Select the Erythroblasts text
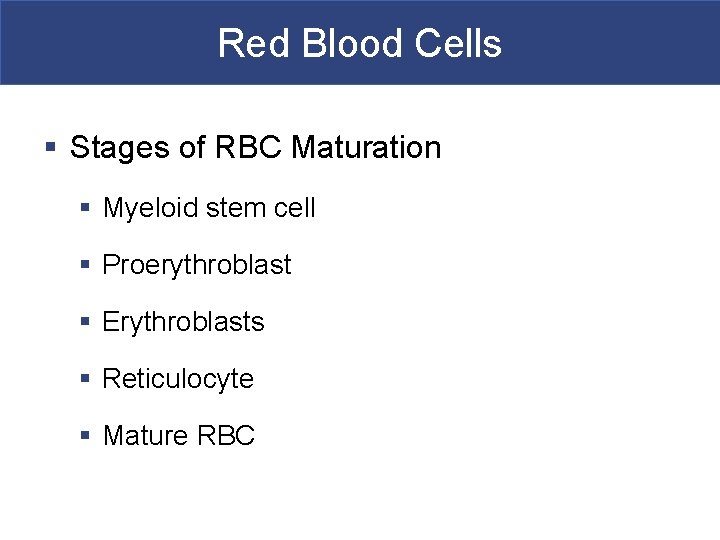Viewport: 720px width, 540px height. coord(183,322)
